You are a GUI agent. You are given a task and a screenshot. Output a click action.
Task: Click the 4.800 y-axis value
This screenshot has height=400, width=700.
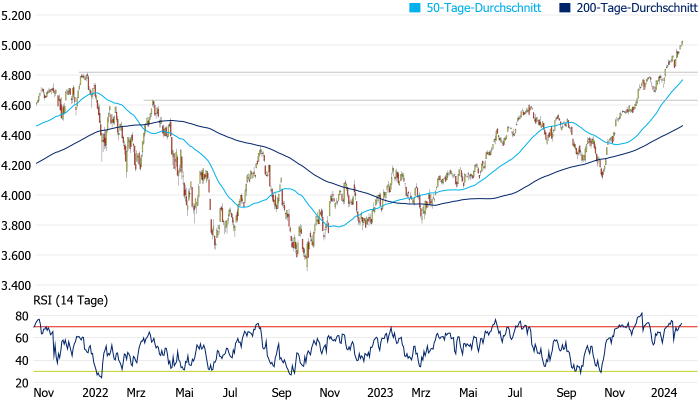16,75
